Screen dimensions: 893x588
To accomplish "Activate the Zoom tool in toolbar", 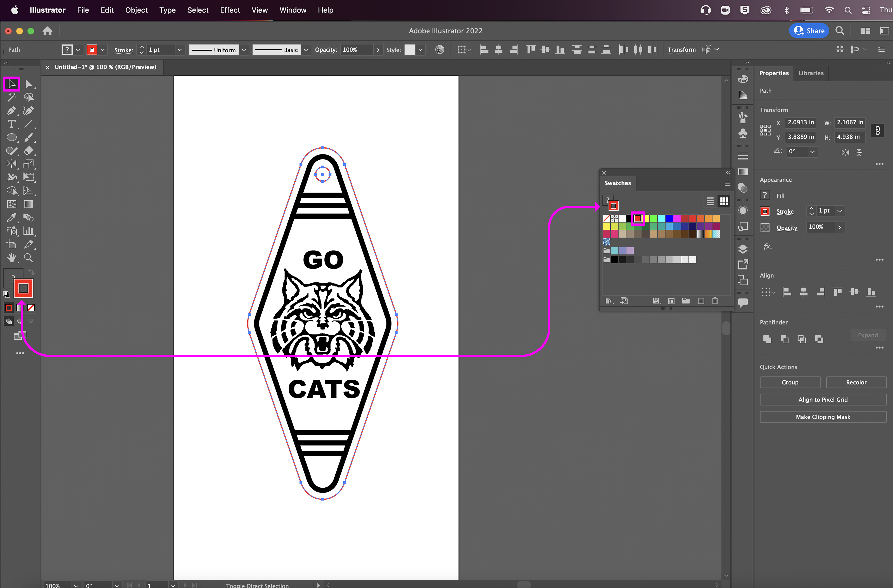I will tap(29, 258).
